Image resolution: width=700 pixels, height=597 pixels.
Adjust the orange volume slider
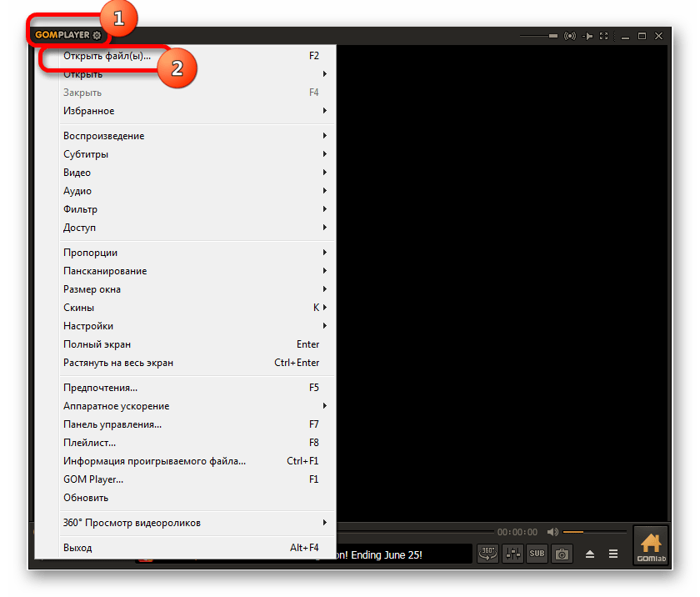595,532
